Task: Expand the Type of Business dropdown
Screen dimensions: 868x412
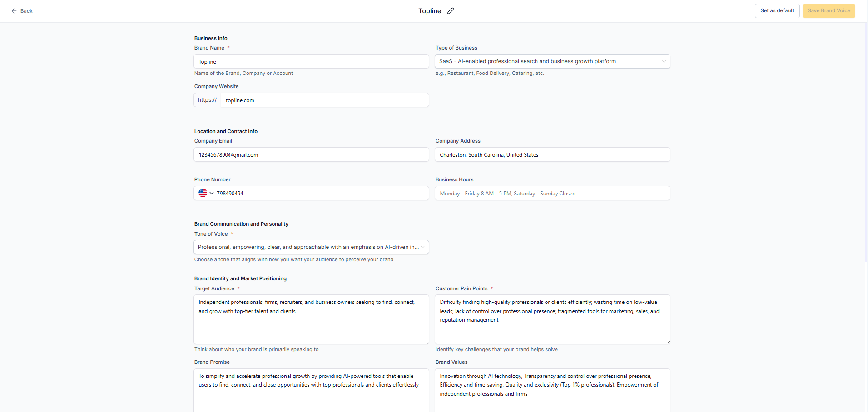Action: (552, 61)
